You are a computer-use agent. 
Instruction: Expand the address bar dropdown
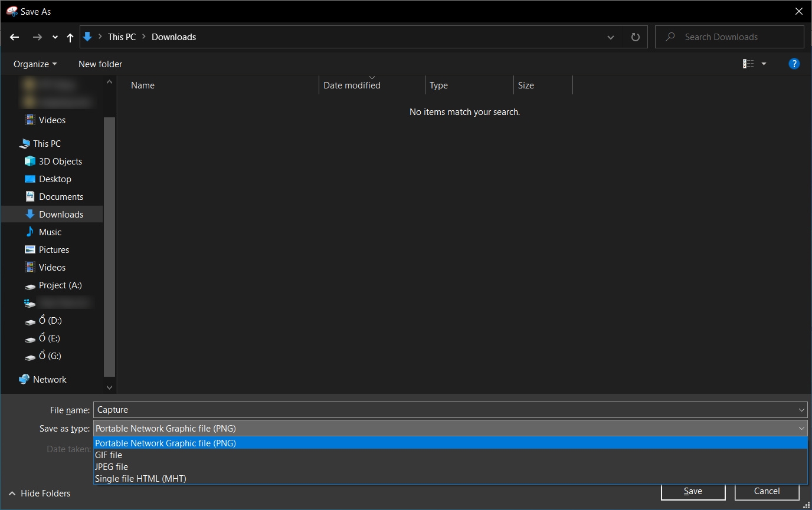611,37
